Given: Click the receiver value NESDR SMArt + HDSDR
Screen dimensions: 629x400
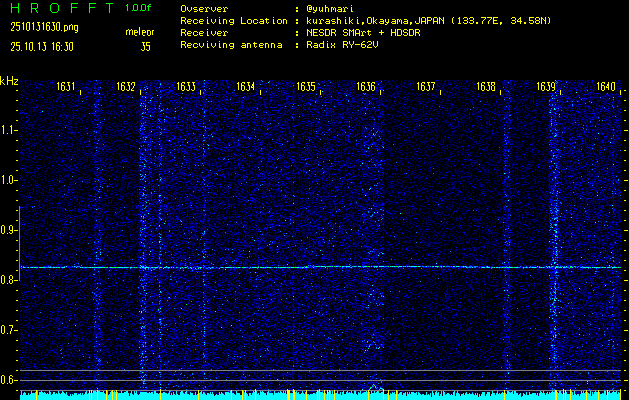Looking at the screenshot, I should [x=363, y=33].
